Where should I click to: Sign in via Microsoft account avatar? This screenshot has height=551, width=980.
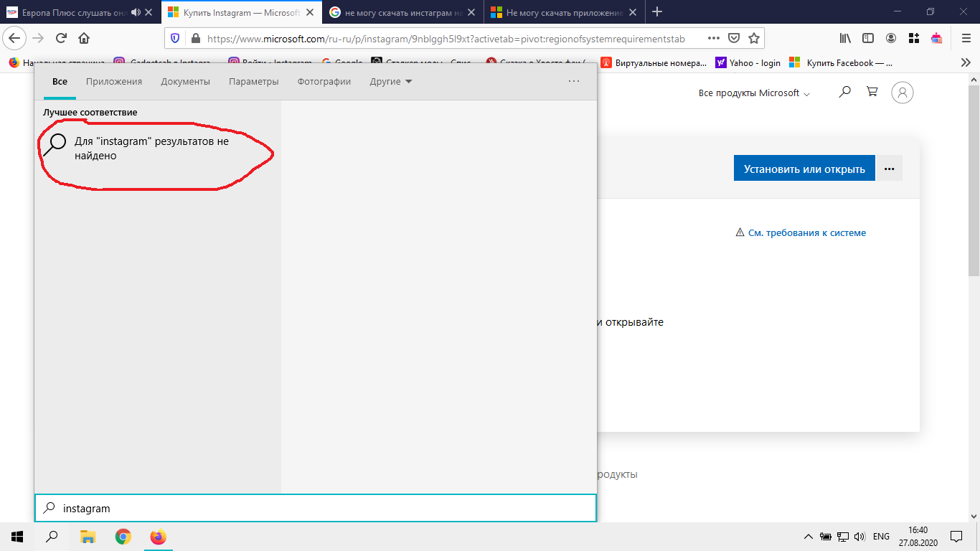(x=903, y=92)
